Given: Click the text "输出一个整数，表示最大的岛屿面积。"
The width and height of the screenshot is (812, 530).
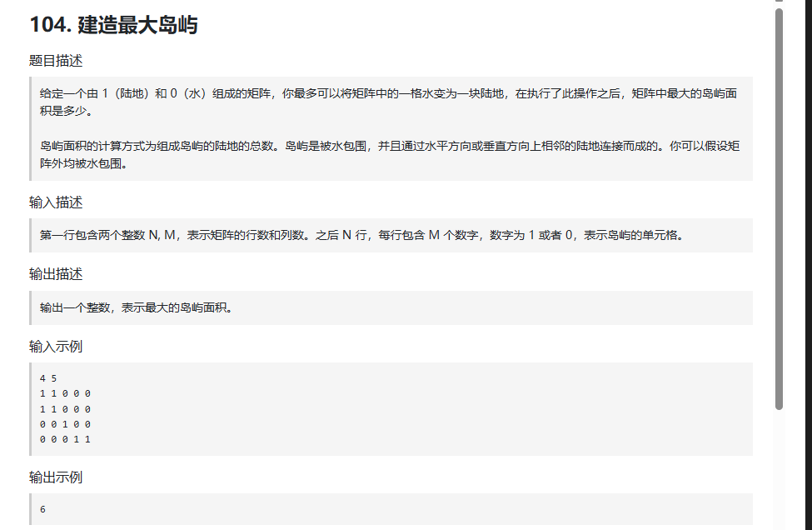Looking at the screenshot, I should [137, 307].
